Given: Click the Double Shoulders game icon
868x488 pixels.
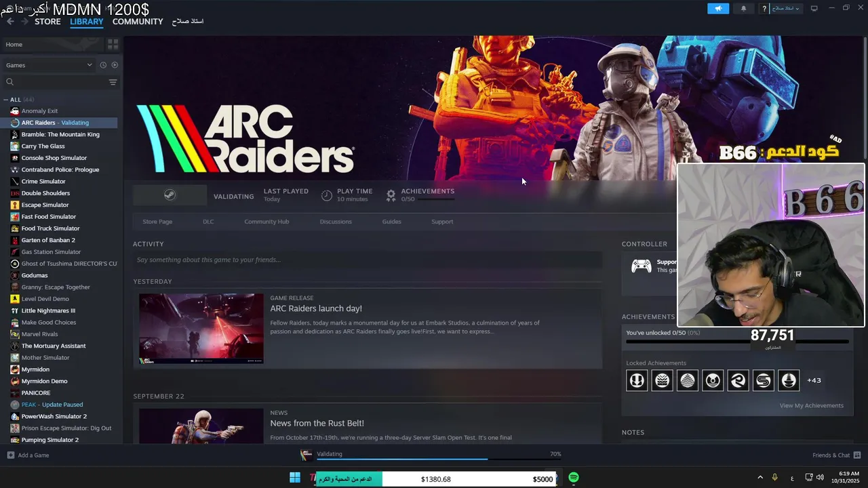Looking at the screenshot, I should [x=15, y=193].
